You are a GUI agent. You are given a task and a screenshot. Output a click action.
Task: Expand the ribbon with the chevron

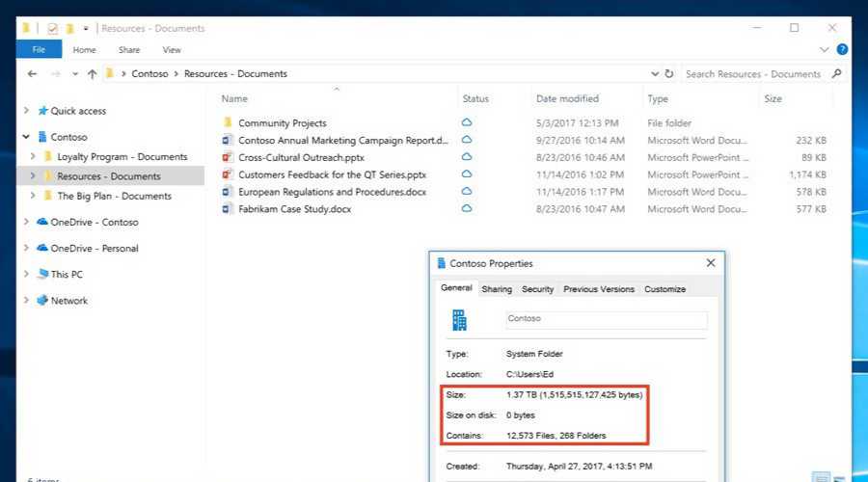coord(824,49)
